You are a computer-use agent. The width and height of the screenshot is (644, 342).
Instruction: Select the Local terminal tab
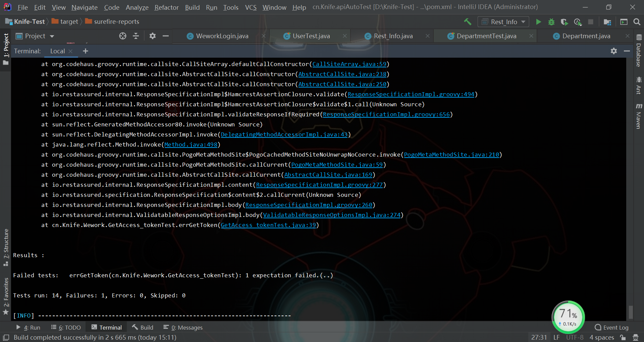click(x=57, y=51)
